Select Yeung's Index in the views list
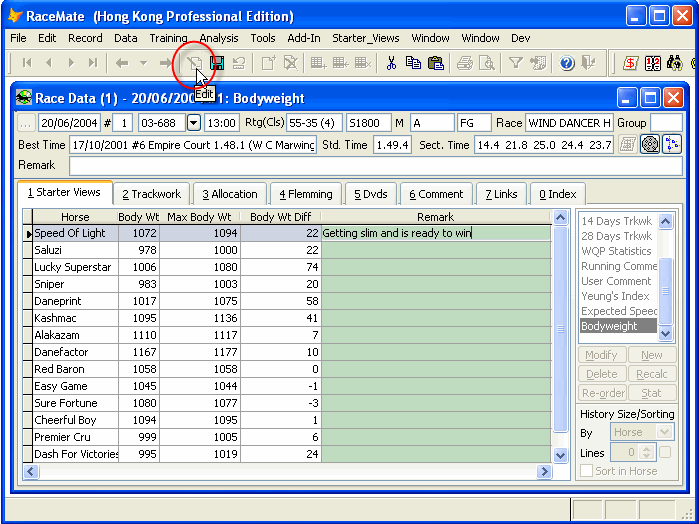Screen dimensions: 699x524 tap(618, 296)
